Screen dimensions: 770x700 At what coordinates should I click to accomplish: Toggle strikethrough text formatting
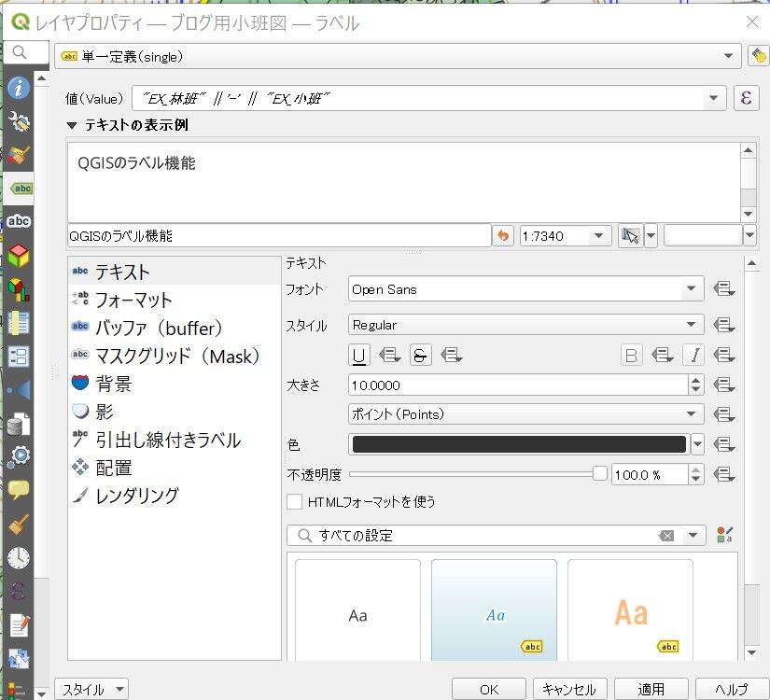[x=420, y=356]
